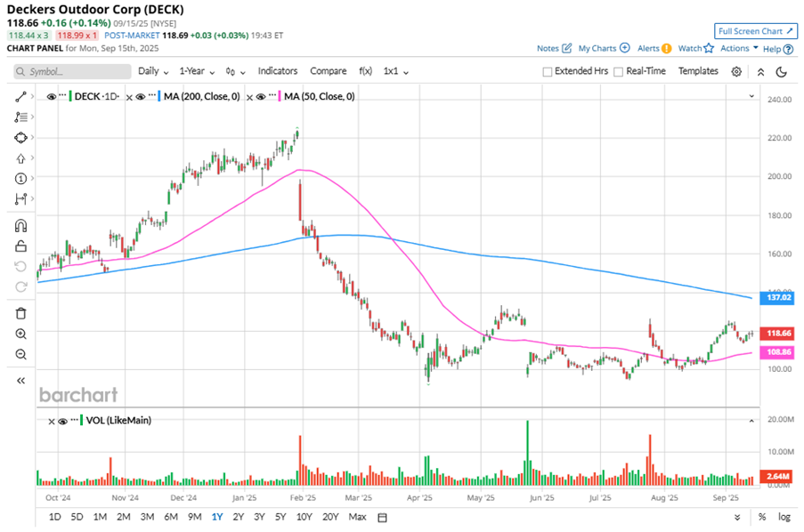Collapse the chart header with double arrows
The height and width of the screenshot is (532, 804).
tap(761, 72)
